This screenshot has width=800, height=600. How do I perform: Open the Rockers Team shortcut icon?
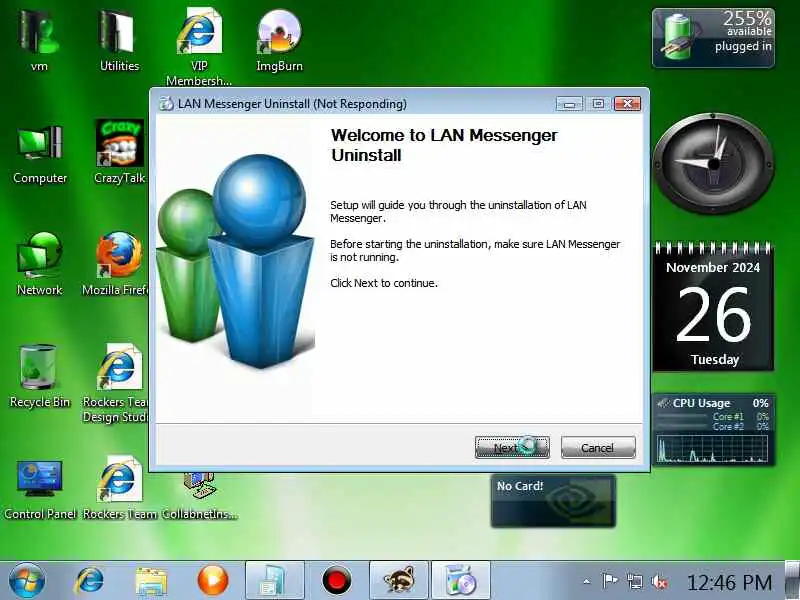(119, 488)
